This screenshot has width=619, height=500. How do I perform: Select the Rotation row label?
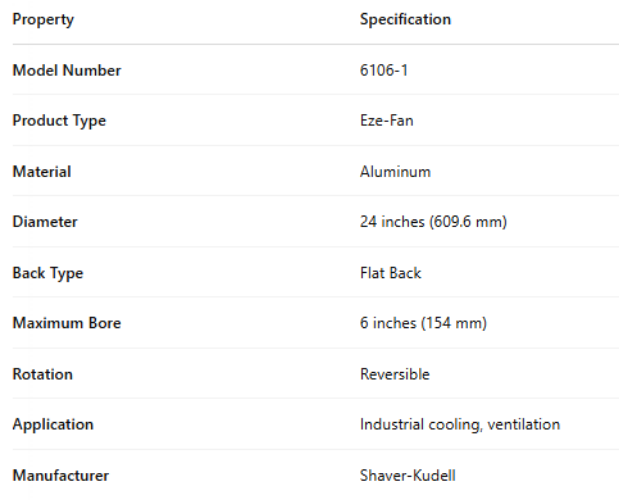(x=42, y=374)
